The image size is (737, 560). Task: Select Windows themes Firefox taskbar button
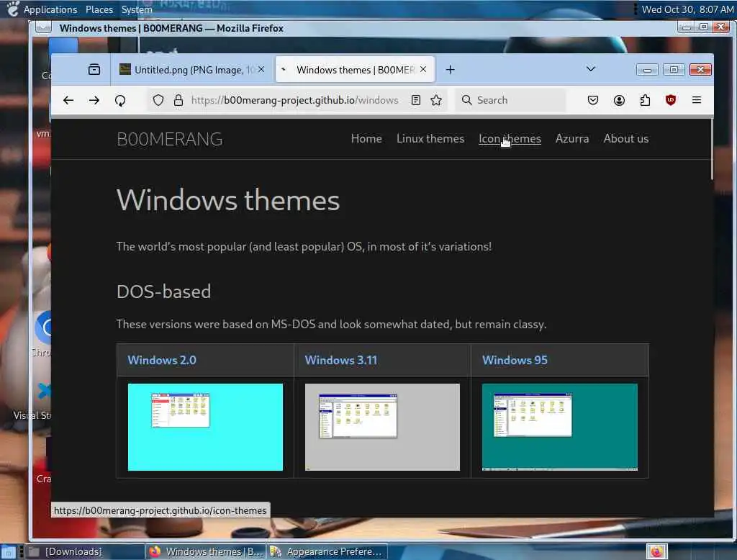[205, 551]
